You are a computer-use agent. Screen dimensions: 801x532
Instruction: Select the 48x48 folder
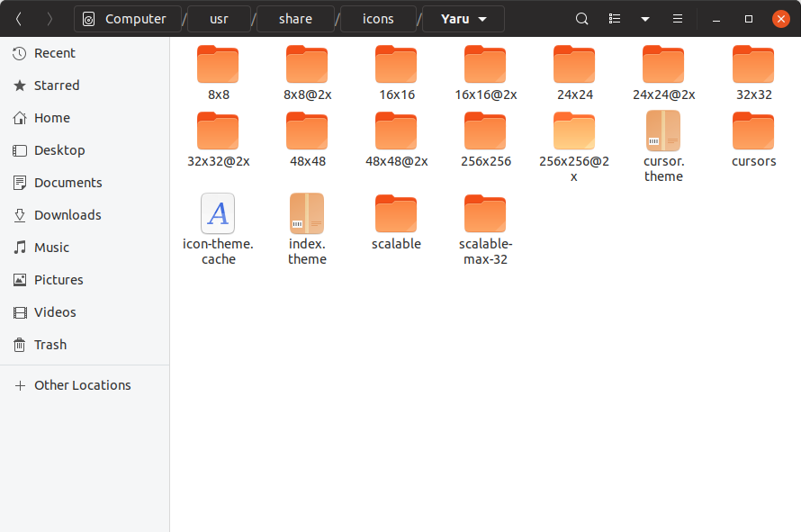pos(307,140)
